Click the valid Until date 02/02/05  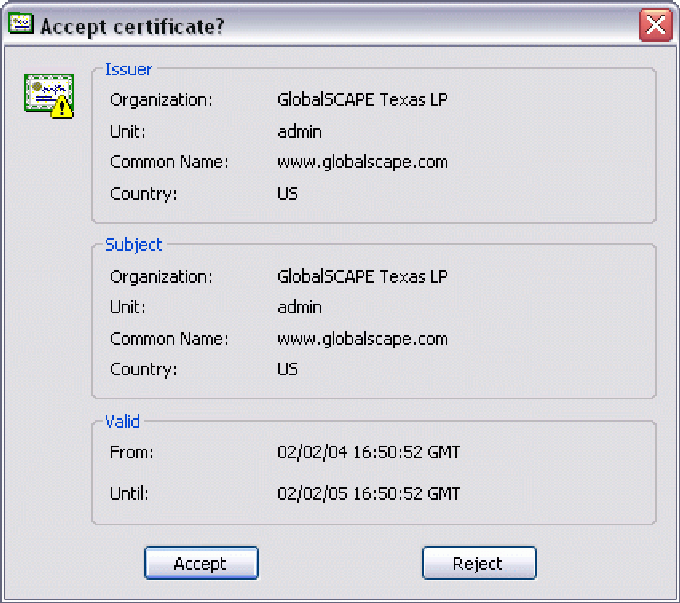[x=312, y=494]
